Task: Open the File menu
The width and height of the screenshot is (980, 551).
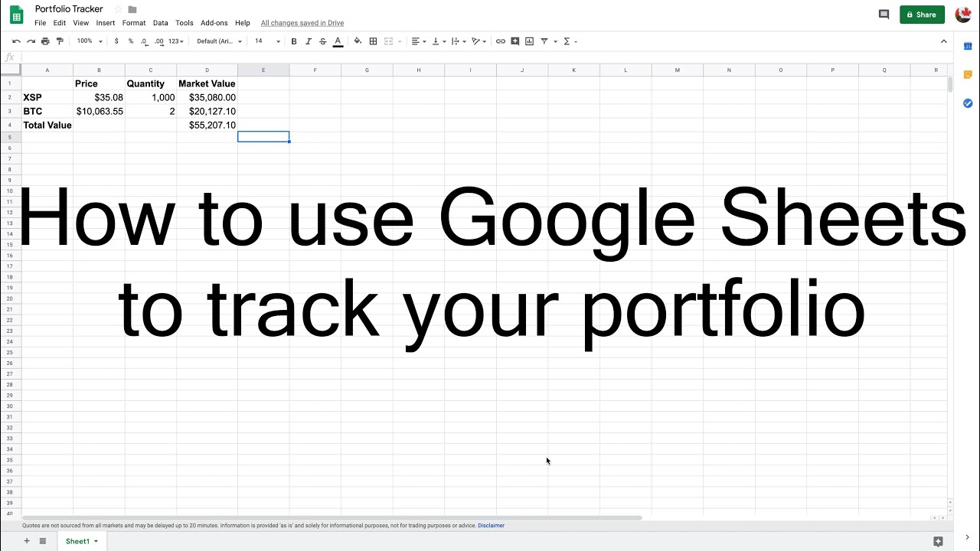Action: pyautogui.click(x=40, y=23)
